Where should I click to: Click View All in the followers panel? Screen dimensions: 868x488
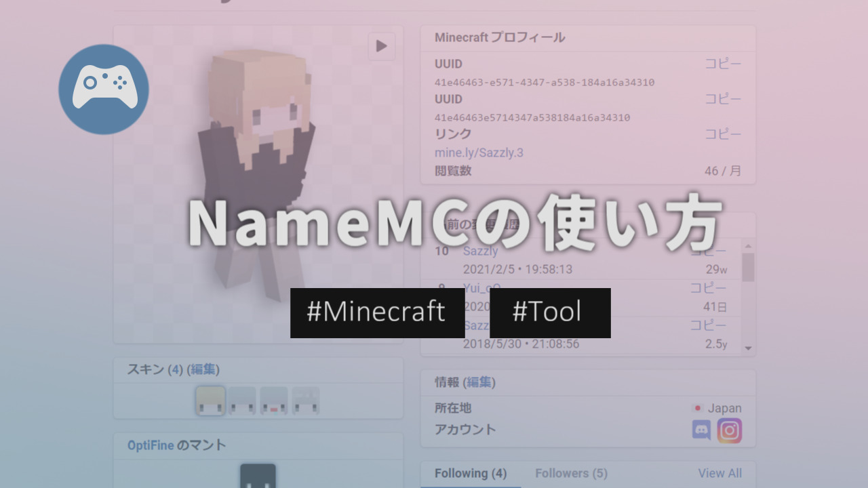point(720,473)
